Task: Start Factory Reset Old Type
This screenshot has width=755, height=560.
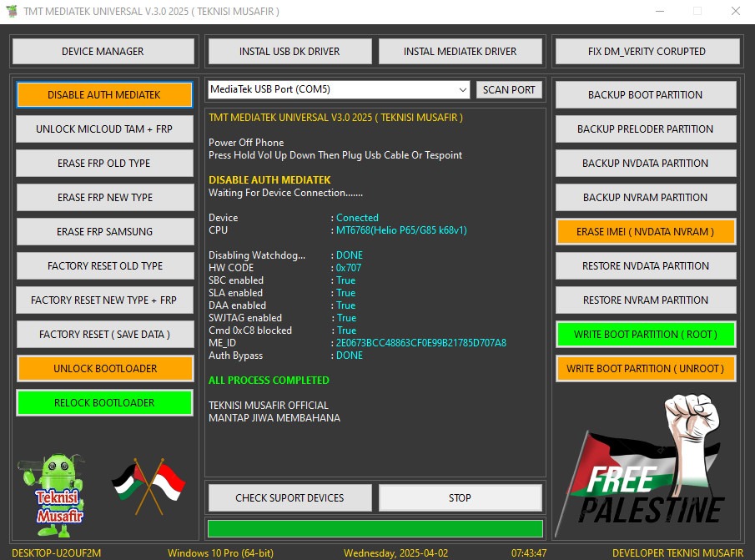Action: pos(104,265)
